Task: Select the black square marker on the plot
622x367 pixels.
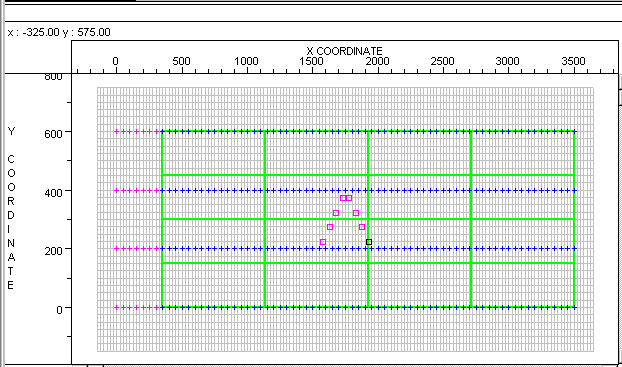Action: pos(369,242)
